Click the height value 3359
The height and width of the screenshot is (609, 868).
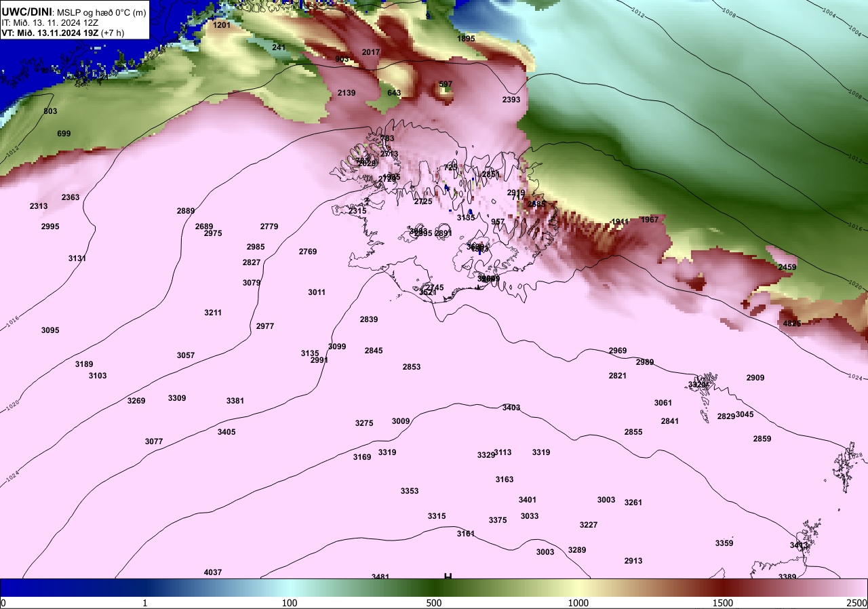(x=724, y=543)
